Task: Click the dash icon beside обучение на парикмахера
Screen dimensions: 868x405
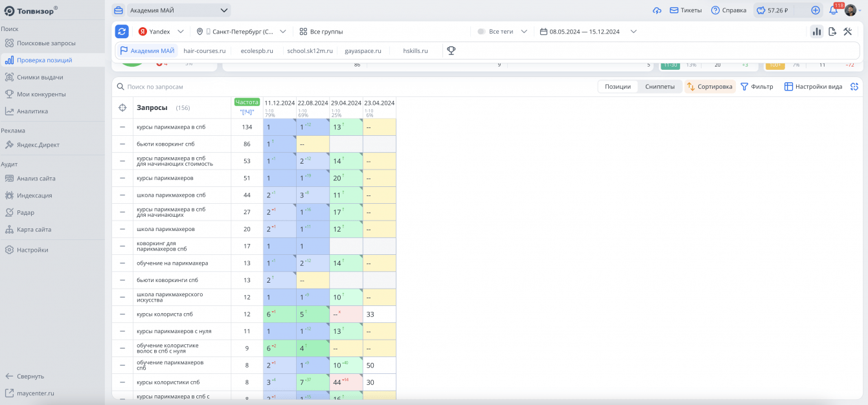Action: [x=122, y=263]
